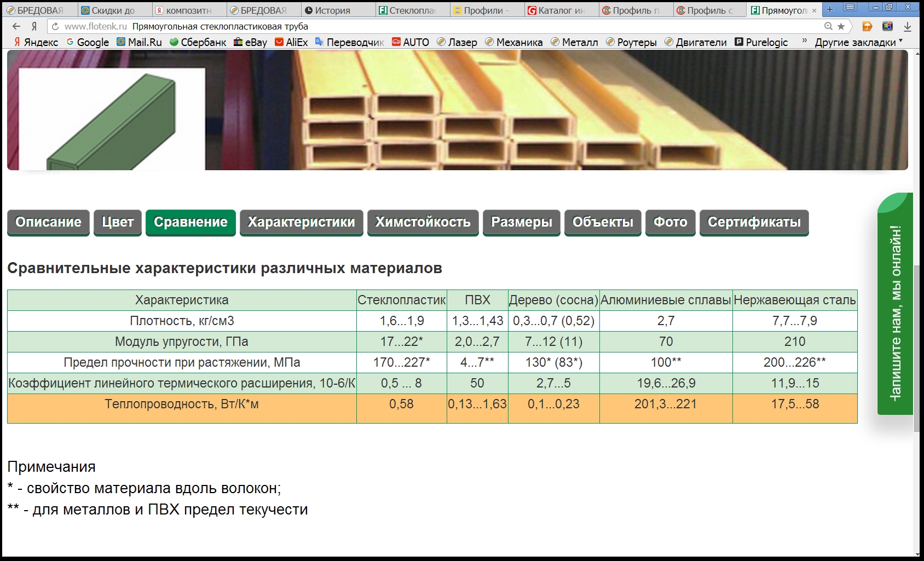Open the colorful square extension icon
Screen dimensions: 924x561
click(x=887, y=26)
